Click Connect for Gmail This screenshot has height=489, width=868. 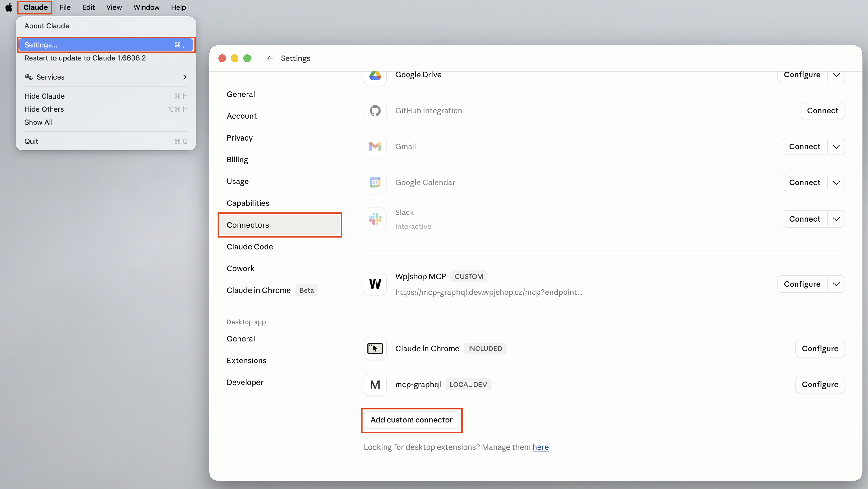805,147
